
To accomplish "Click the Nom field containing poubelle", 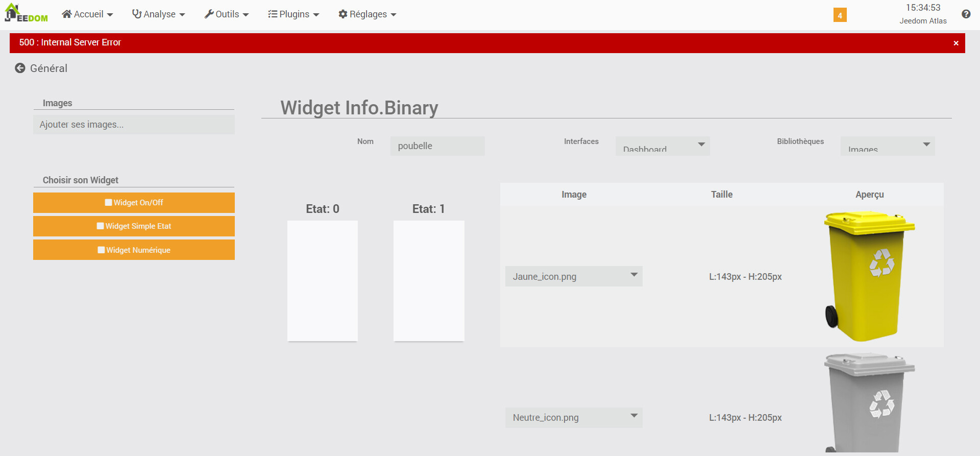I will (x=437, y=146).
